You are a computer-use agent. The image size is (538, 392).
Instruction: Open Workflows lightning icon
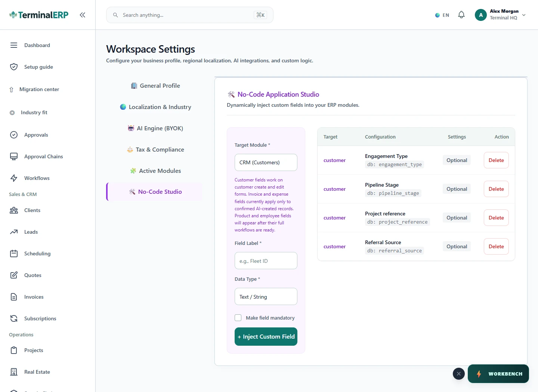coord(14,178)
